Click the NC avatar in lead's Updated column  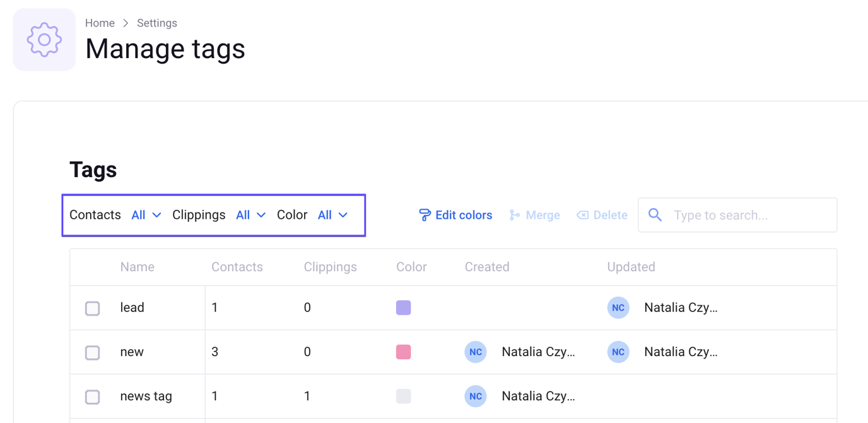tap(618, 308)
